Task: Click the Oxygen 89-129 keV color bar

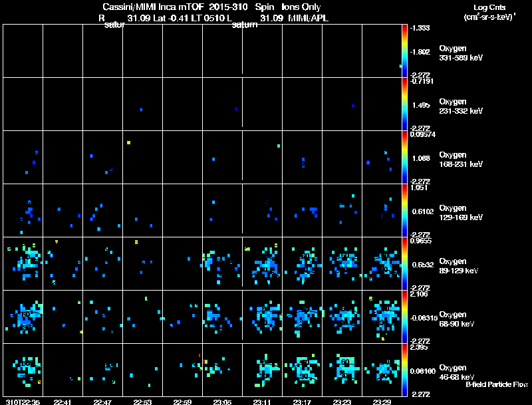Action: (x=404, y=263)
